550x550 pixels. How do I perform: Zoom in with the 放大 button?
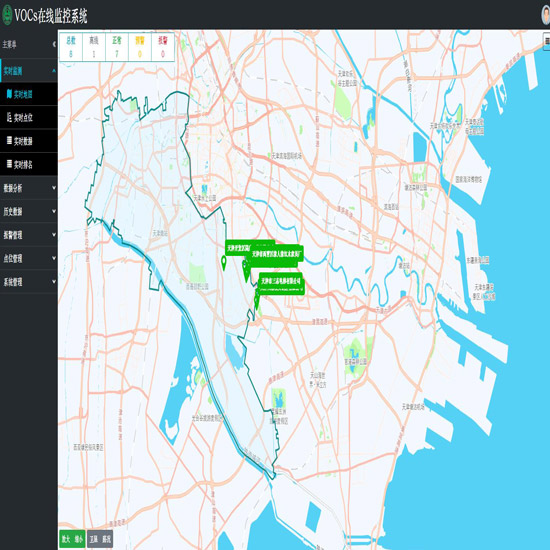(66, 539)
